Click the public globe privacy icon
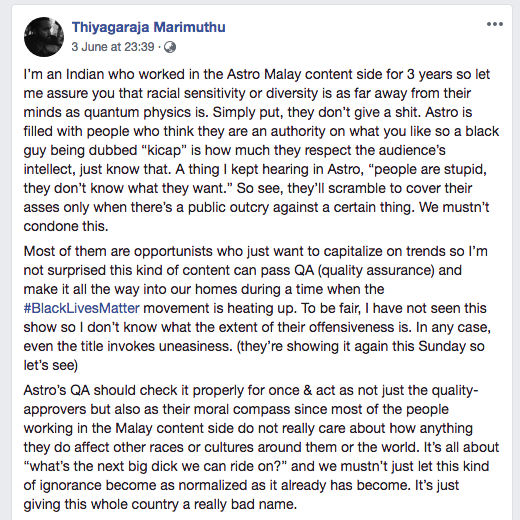The height and width of the screenshot is (520, 520). (x=170, y=47)
